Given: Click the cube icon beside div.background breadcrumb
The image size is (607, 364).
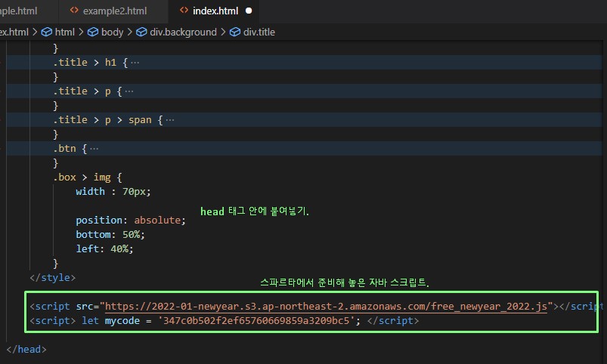Looking at the screenshot, I should coord(141,32).
